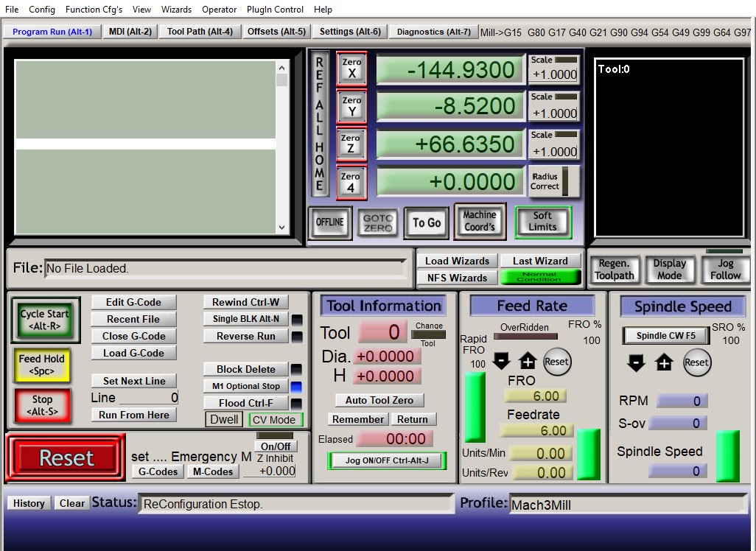756x551 pixels.
Task: Click the red Stop button
Action: tap(43, 405)
